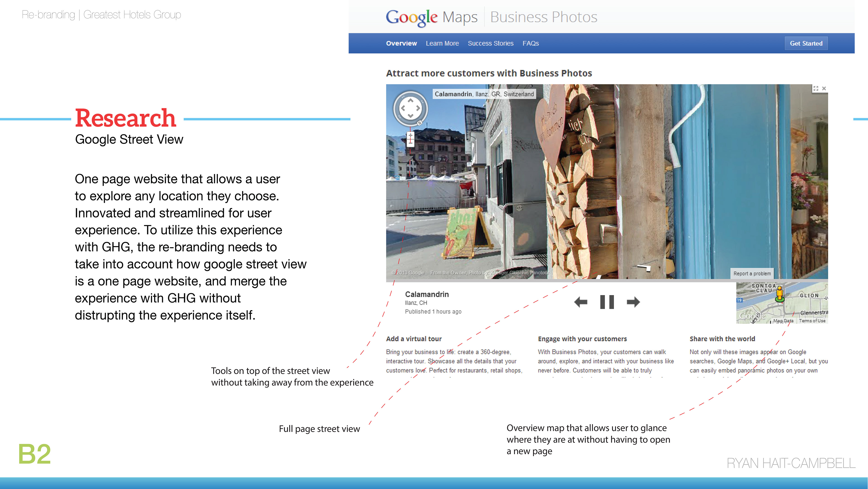Go to previous photo with left arrow
868x489 pixels.
(580, 302)
